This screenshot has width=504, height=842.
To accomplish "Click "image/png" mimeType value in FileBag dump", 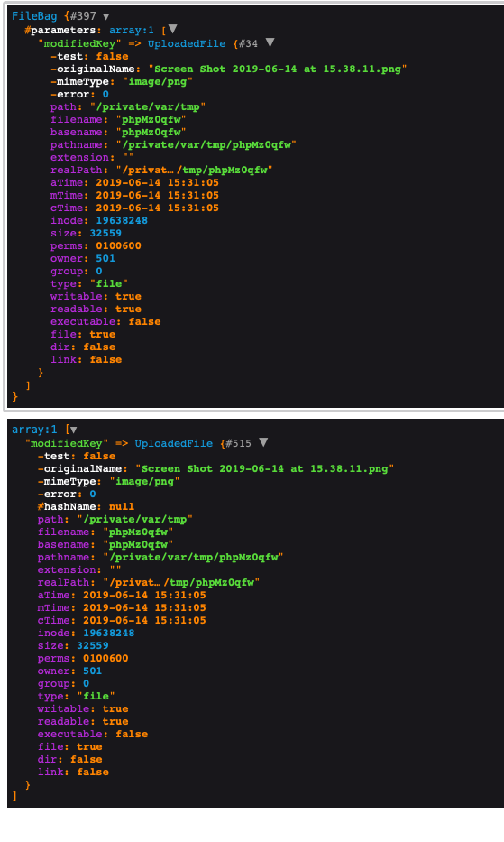I will (158, 81).
